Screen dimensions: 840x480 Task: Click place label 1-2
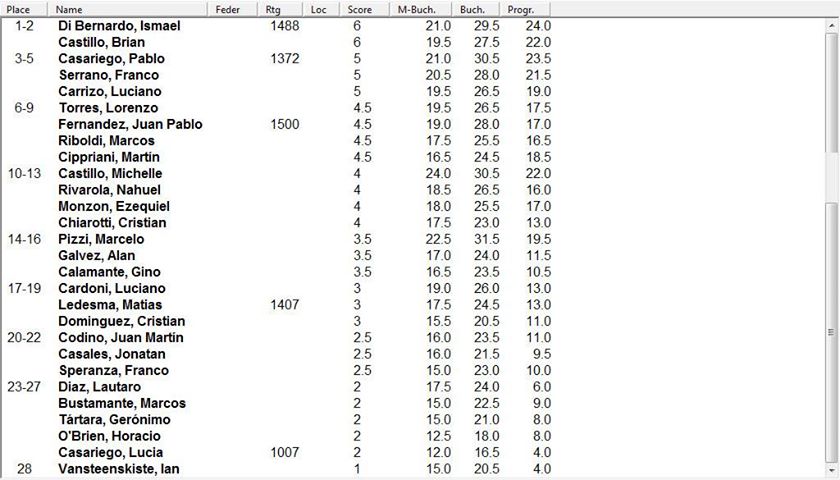pyautogui.click(x=24, y=26)
